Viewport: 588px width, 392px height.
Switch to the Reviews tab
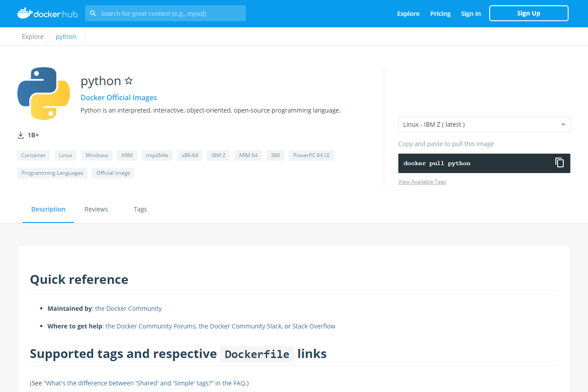96,209
